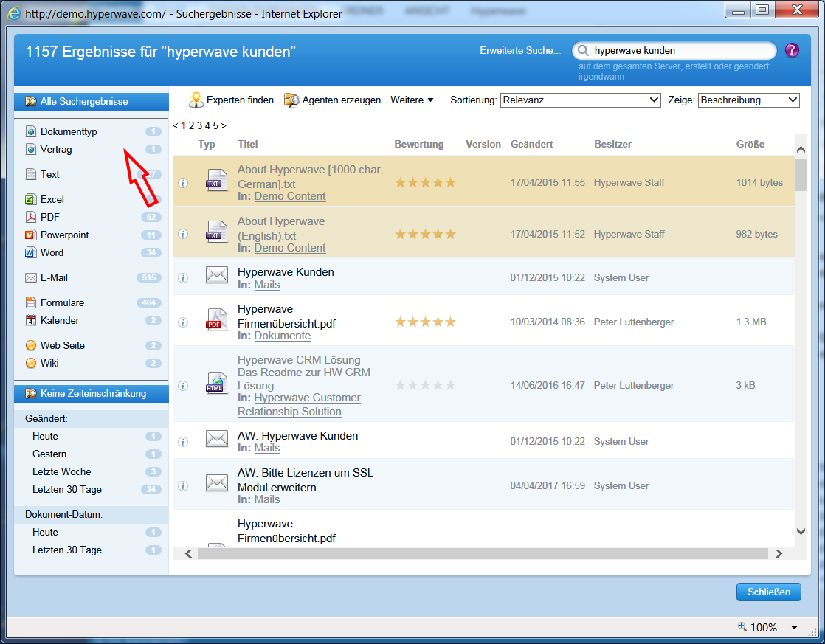The image size is (825, 644).
Task: Sort by Bewertung column header
Action: click(419, 144)
